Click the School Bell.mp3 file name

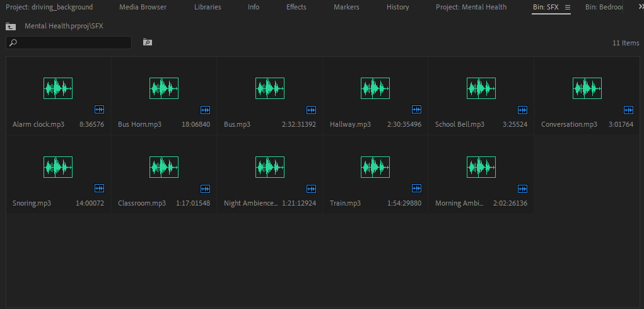pyautogui.click(x=460, y=124)
